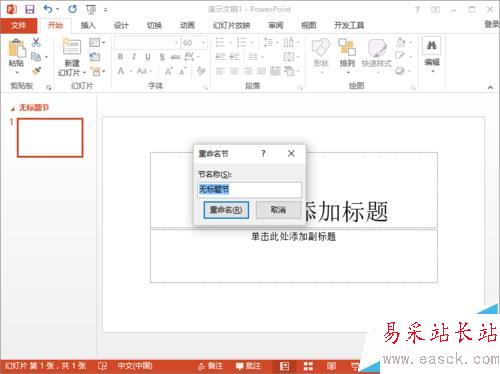Toggle center text alignment button
This screenshot has height=374, width=500.
tap(234, 71)
